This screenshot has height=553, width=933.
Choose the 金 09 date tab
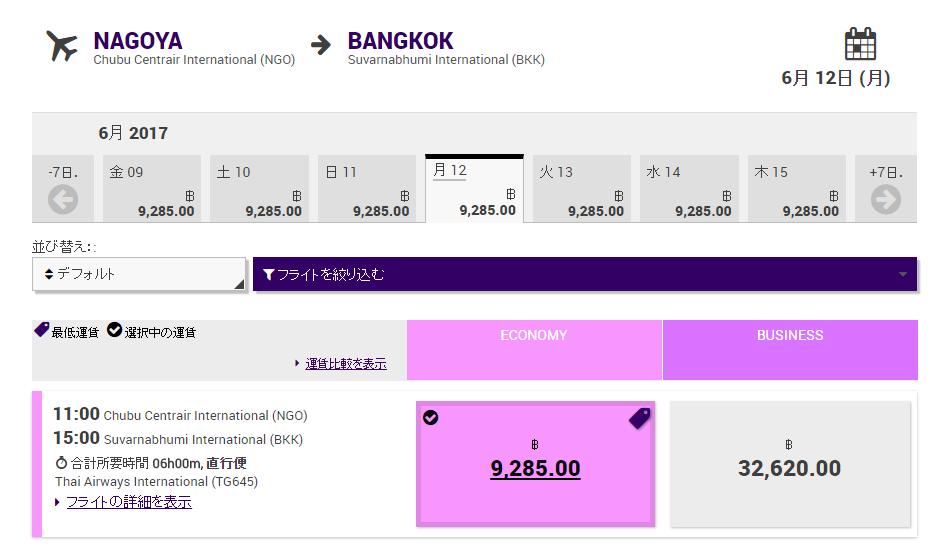click(x=152, y=189)
